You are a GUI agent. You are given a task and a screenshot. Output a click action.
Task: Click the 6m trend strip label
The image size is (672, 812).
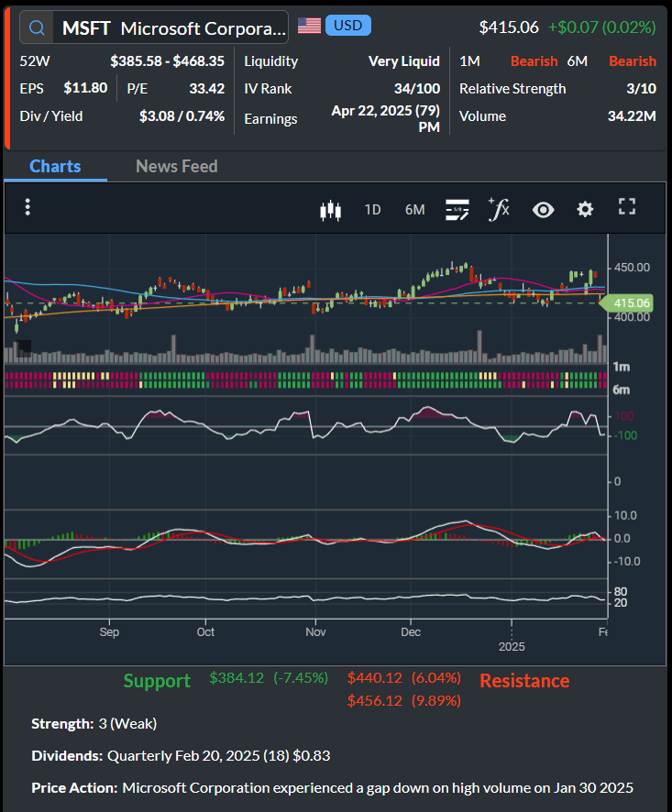pyautogui.click(x=622, y=390)
